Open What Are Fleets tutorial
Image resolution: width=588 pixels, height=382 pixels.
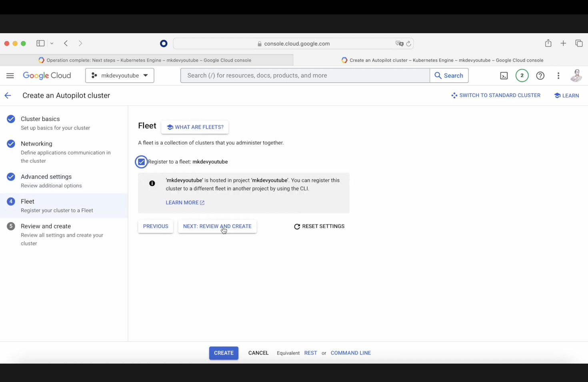pyautogui.click(x=195, y=127)
